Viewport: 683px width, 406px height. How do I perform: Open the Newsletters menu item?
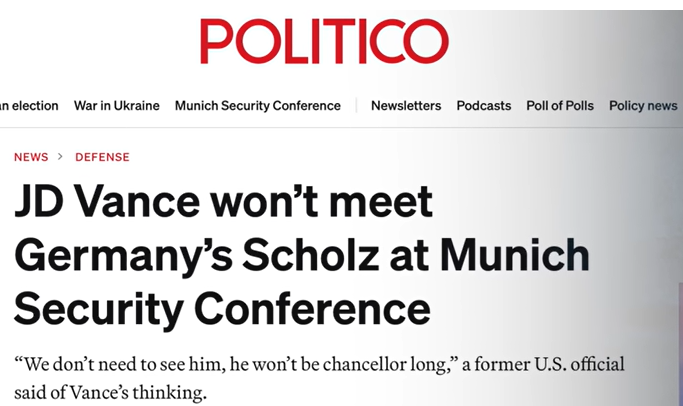405,106
